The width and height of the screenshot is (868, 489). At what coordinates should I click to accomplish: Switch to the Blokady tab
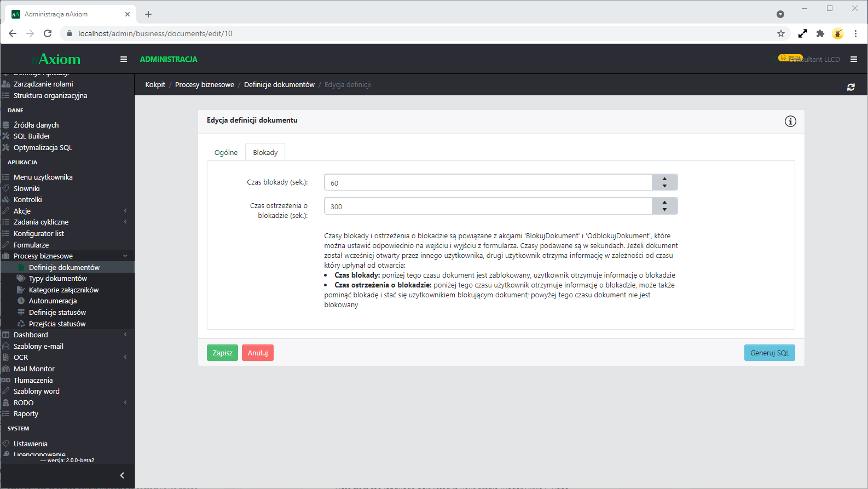click(x=265, y=152)
